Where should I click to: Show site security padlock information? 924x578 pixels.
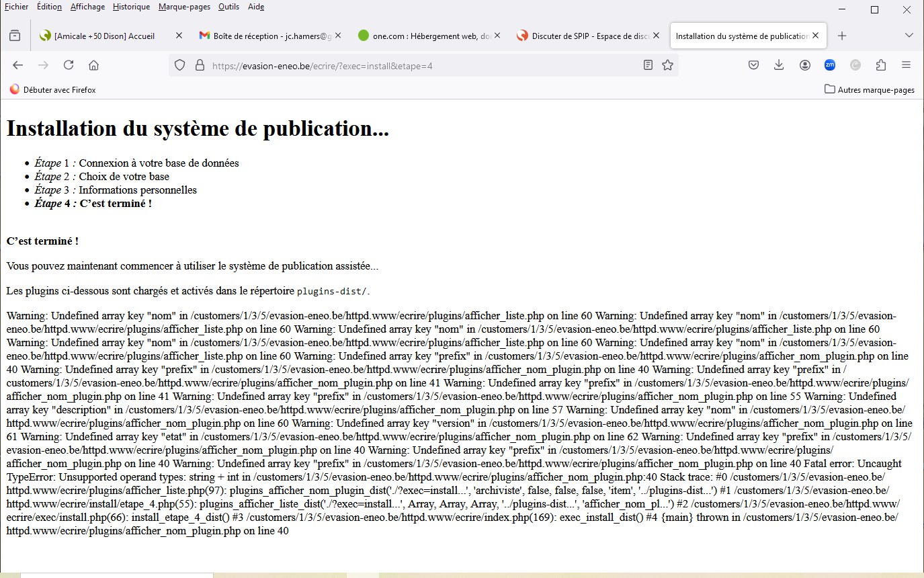199,65
